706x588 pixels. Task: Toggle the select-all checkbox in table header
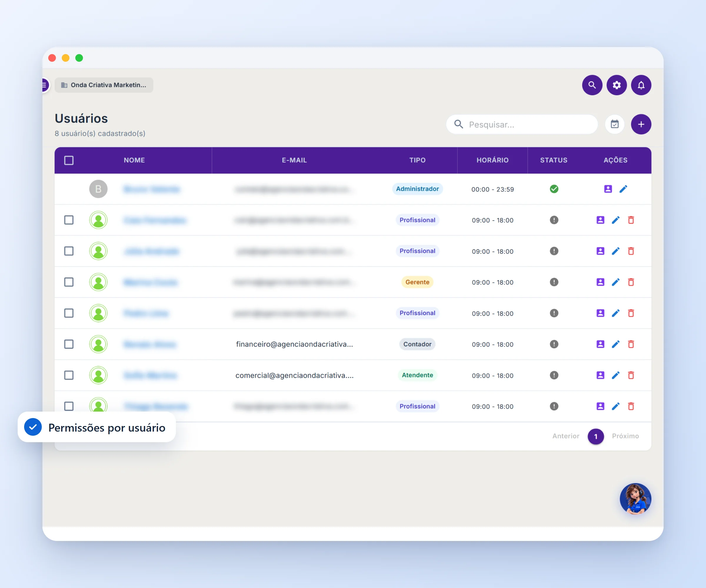click(69, 160)
